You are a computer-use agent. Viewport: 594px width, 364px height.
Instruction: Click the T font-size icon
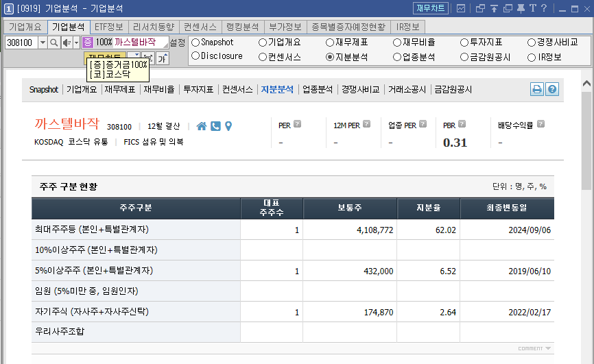[x=533, y=8]
